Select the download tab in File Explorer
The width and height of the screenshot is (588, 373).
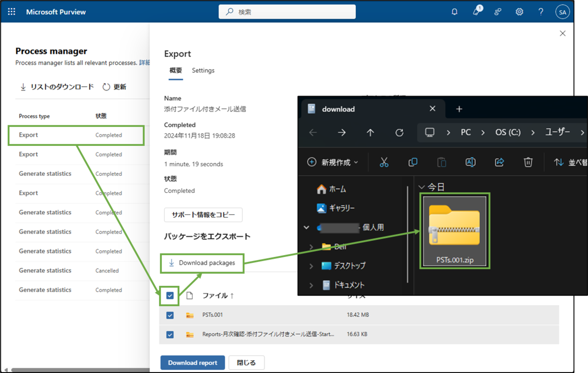(372, 109)
